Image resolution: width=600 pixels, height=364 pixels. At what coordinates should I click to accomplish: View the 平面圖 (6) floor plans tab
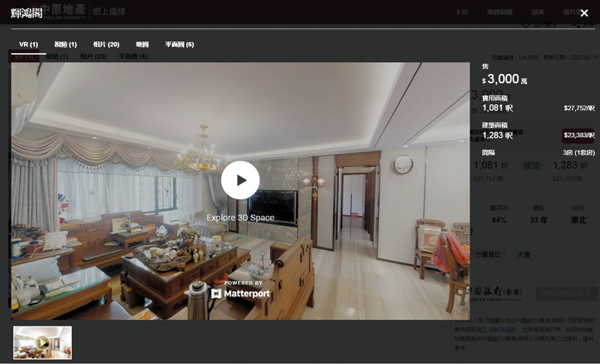point(179,44)
